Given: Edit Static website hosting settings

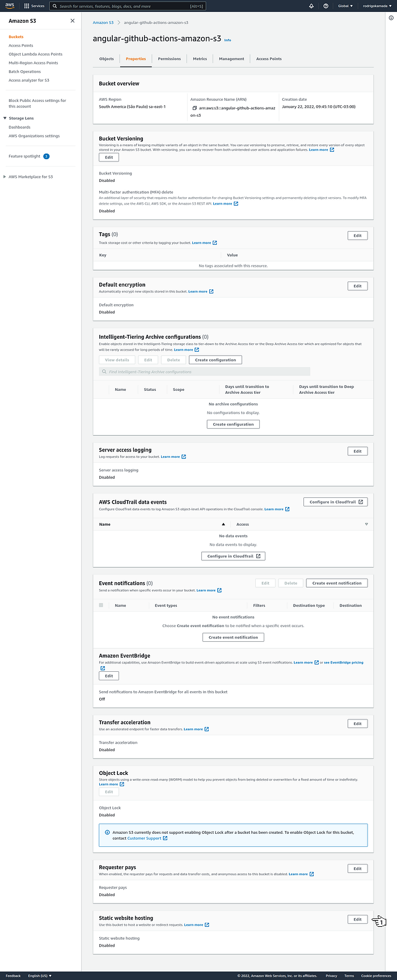Looking at the screenshot, I should [x=357, y=919].
